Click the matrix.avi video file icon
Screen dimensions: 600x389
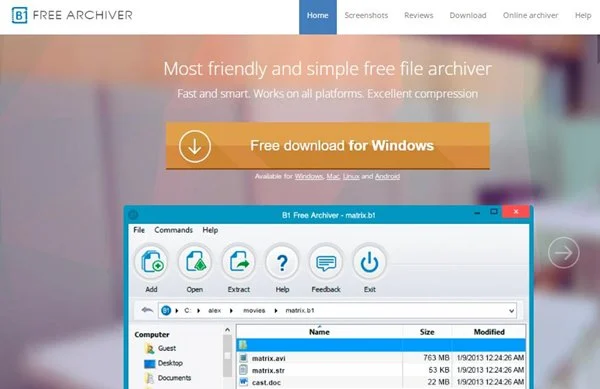pyautogui.click(x=243, y=358)
